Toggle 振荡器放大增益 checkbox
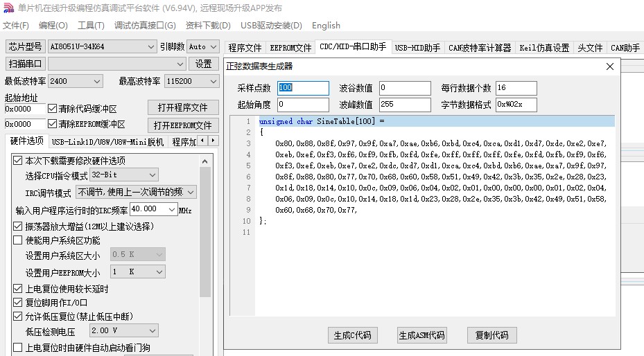Image resolution: width=644 pixels, height=356 pixels. 17,226
